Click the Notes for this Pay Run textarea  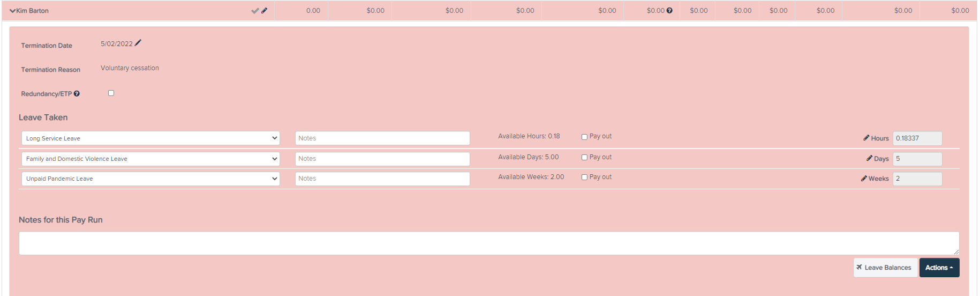coord(489,243)
